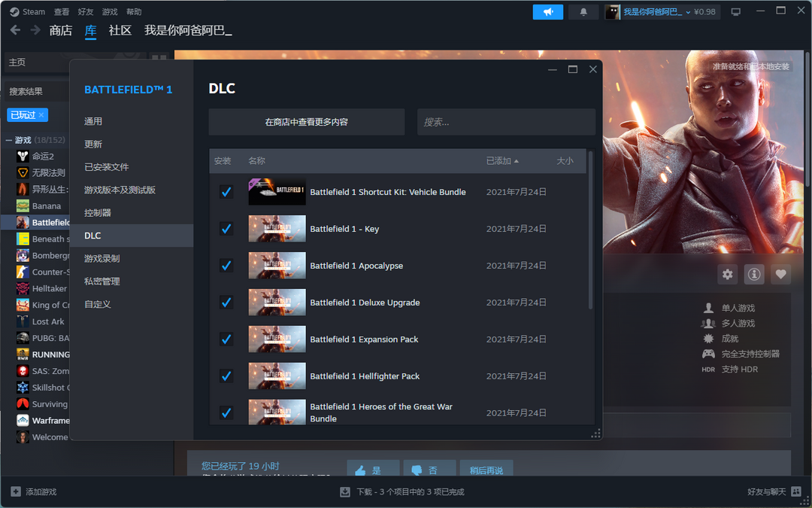This screenshot has width=812, height=508.
Task: Click 添加游戏 at bottom left
Action: click(x=34, y=491)
